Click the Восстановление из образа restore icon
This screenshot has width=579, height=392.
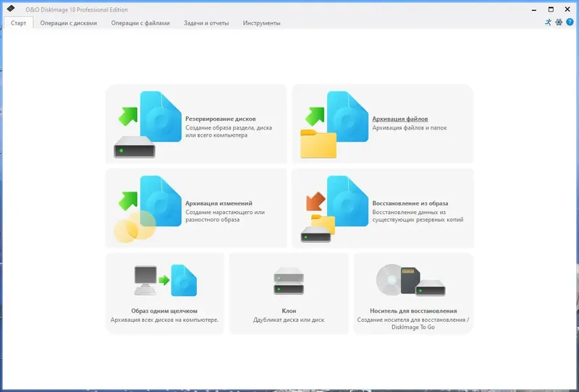334,209
